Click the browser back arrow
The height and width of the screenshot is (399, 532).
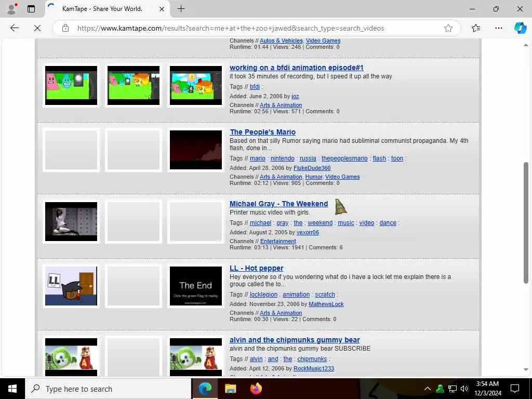[x=14, y=28]
